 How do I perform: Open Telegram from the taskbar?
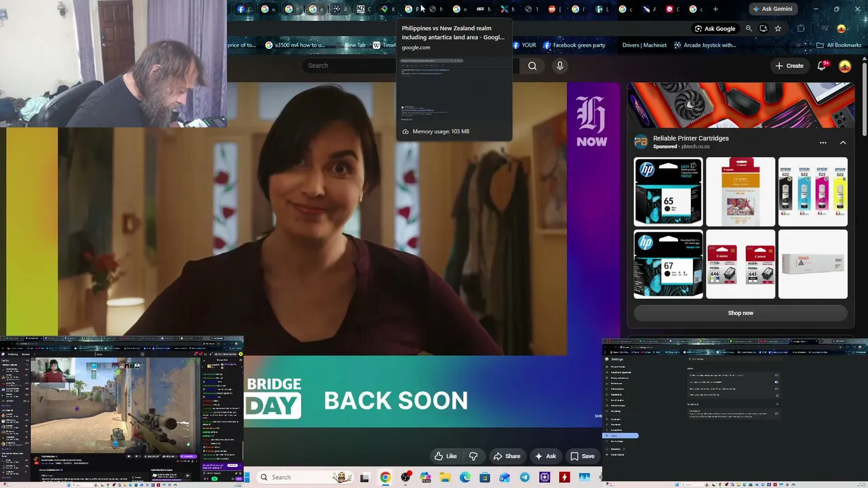[x=525, y=477]
